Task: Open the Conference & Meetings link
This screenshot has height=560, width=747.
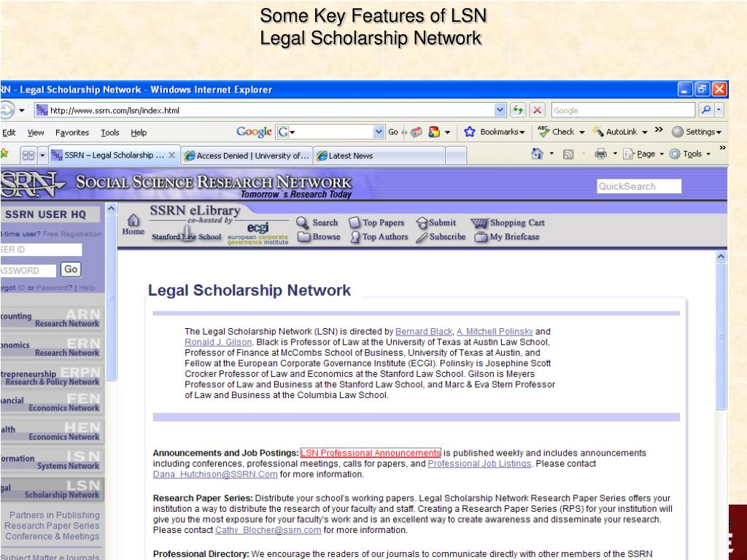Action: click(x=52, y=536)
